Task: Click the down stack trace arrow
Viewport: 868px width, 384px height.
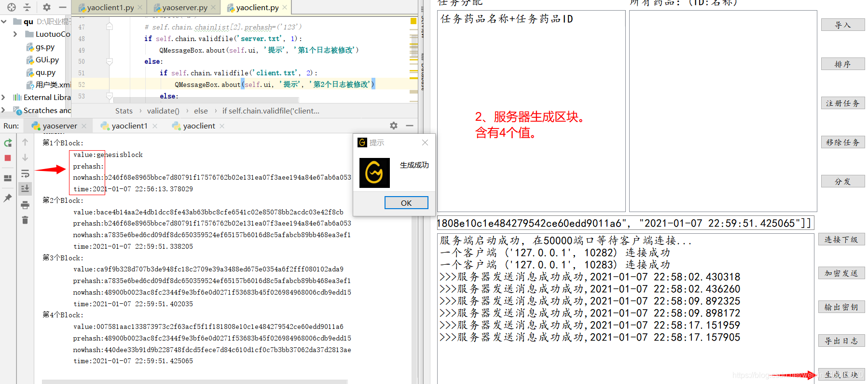Action: (25, 157)
